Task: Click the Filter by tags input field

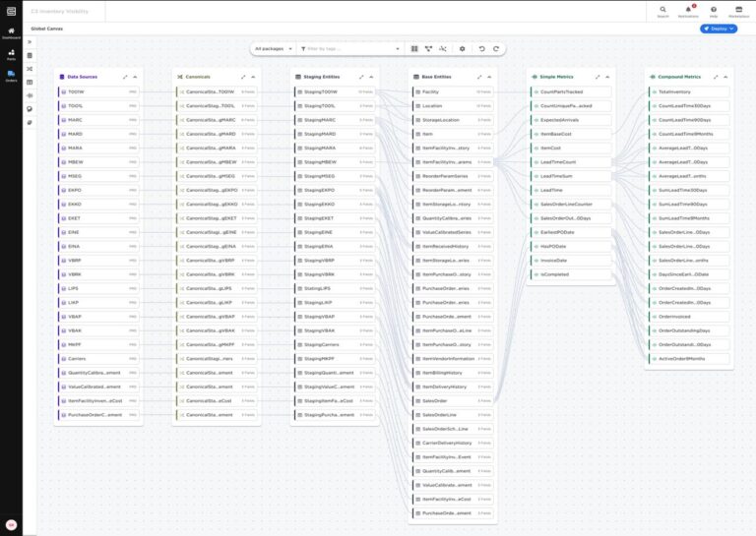Action: (x=349, y=48)
